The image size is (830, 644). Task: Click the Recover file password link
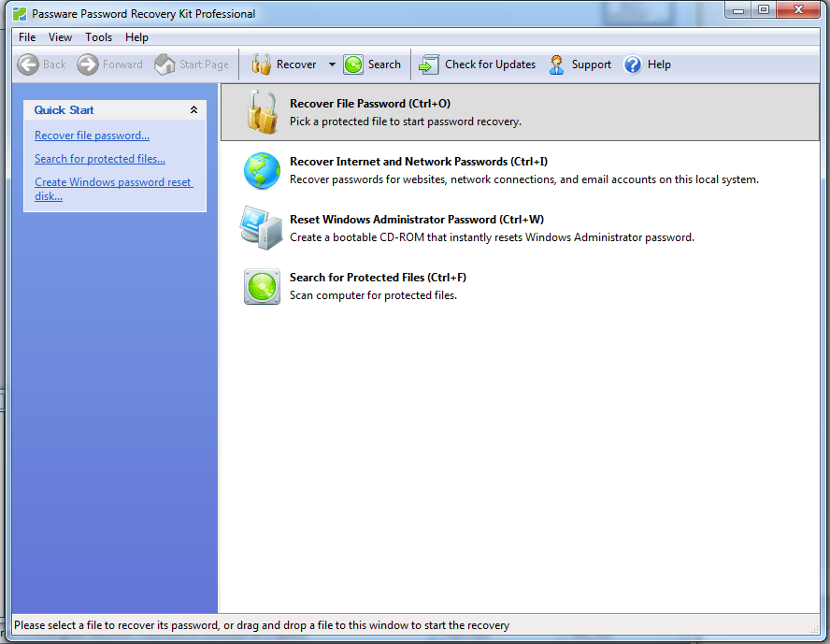point(93,136)
